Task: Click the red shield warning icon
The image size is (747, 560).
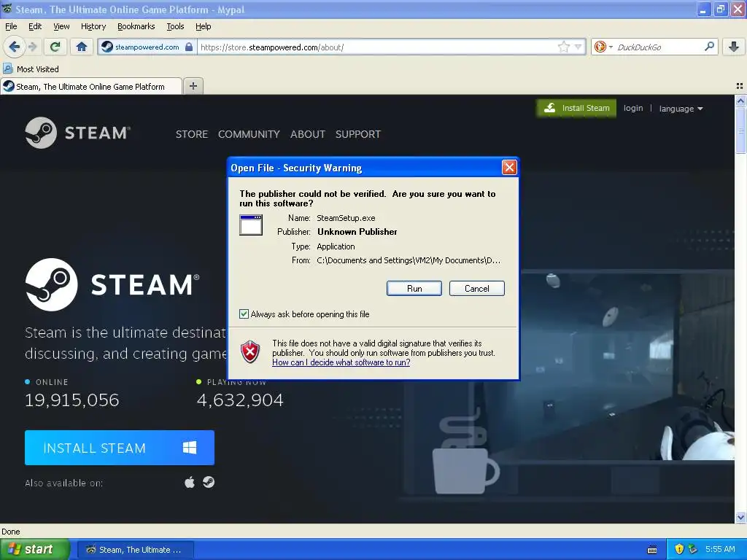Action: tap(250, 352)
